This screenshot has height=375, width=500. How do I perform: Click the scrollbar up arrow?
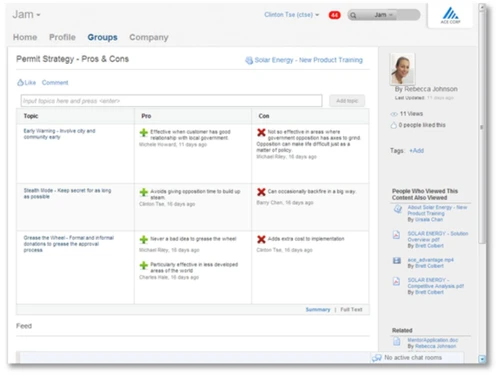coord(482,7)
